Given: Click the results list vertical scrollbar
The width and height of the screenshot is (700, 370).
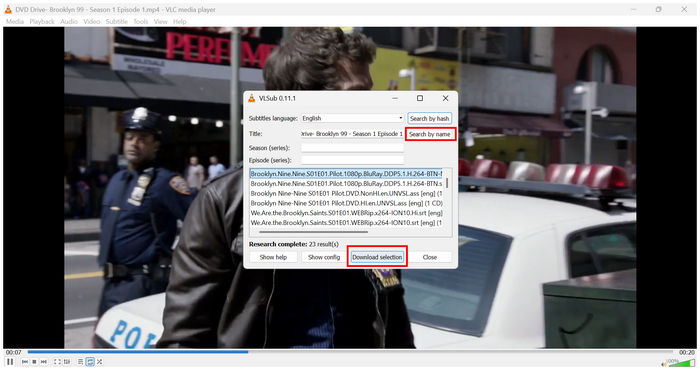Looking at the screenshot, I should [x=447, y=183].
